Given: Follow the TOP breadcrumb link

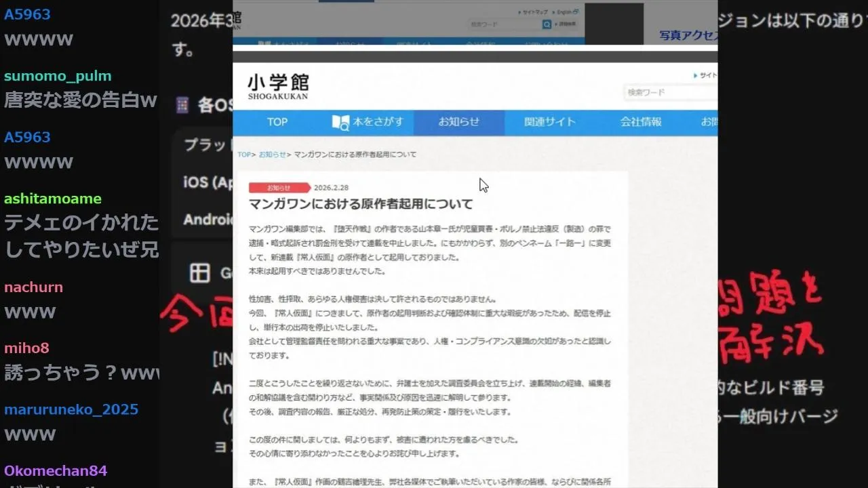Looking at the screenshot, I should tap(244, 155).
